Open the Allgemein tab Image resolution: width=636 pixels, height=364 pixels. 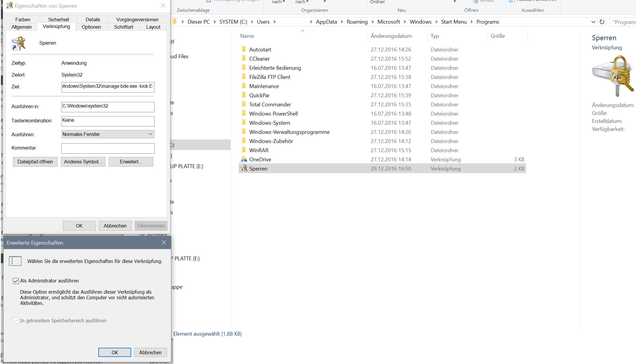point(22,27)
